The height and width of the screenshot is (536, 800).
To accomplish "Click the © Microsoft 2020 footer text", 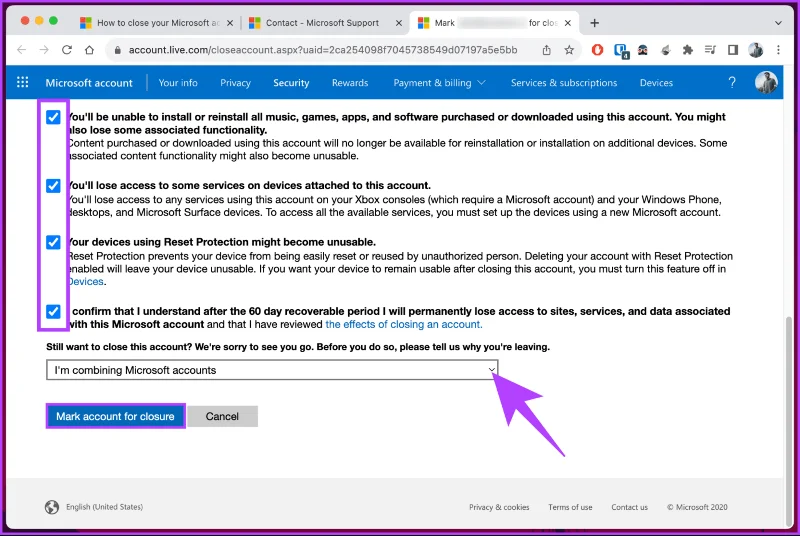I will tap(697, 507).
